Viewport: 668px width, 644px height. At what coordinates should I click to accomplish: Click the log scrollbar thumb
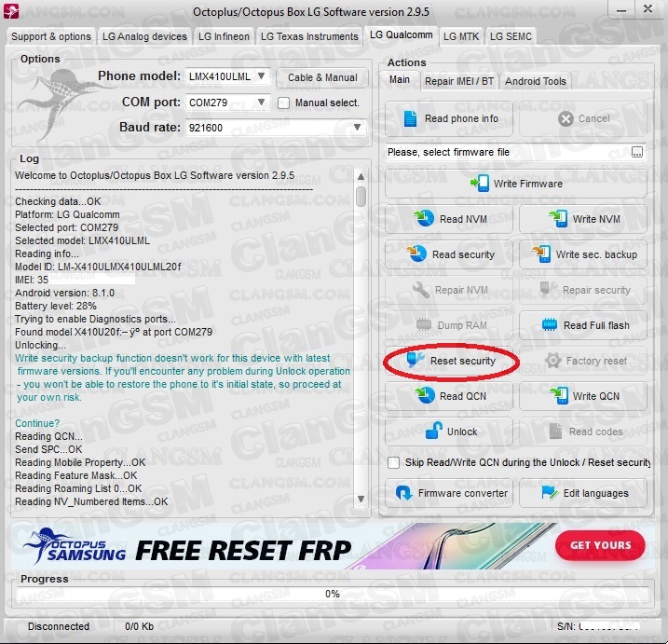tap(361, 196)
